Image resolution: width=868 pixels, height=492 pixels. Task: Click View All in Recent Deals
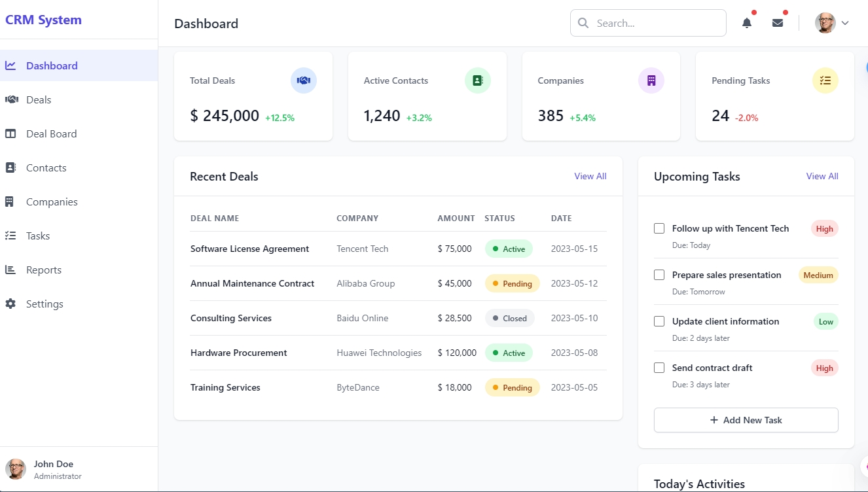(590, 176)
